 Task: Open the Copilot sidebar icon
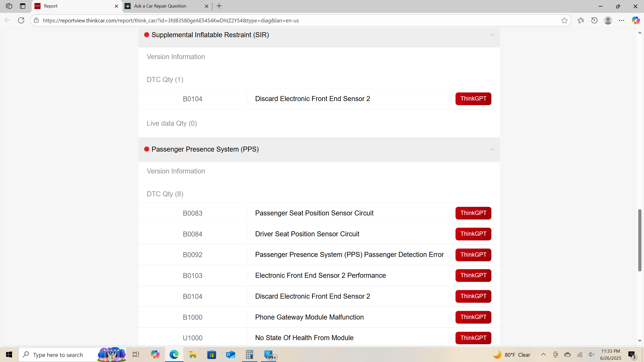click(x=635, y=20)
